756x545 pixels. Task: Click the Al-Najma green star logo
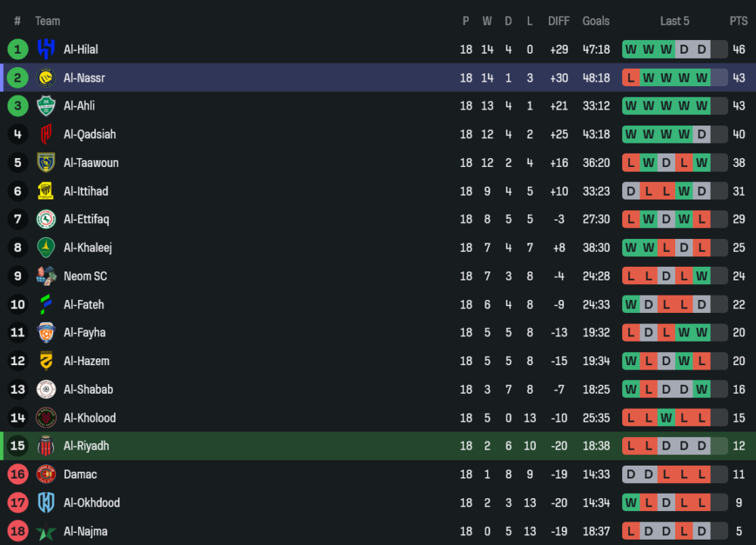[46, 531]
